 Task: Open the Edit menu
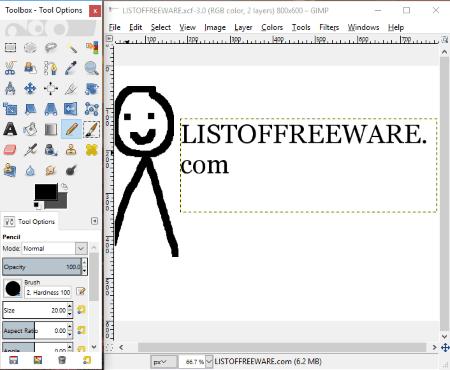[136, 27]
